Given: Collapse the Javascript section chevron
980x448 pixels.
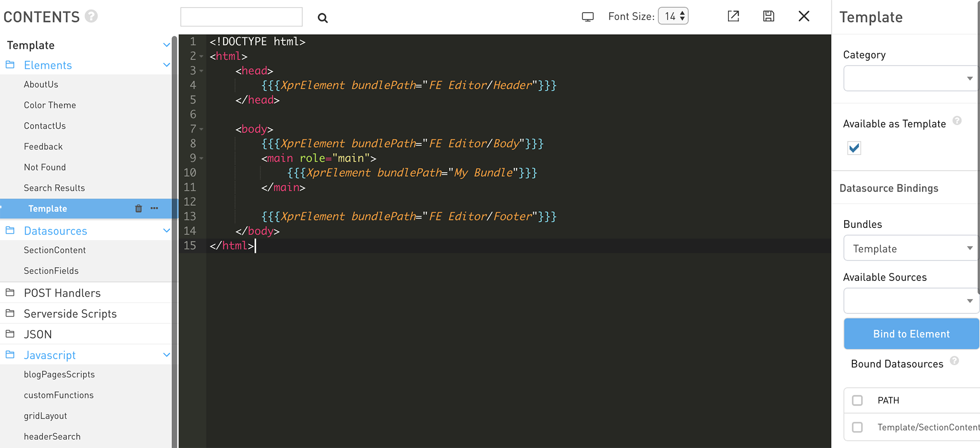Looking at the screenshot, I should point(166,355).
